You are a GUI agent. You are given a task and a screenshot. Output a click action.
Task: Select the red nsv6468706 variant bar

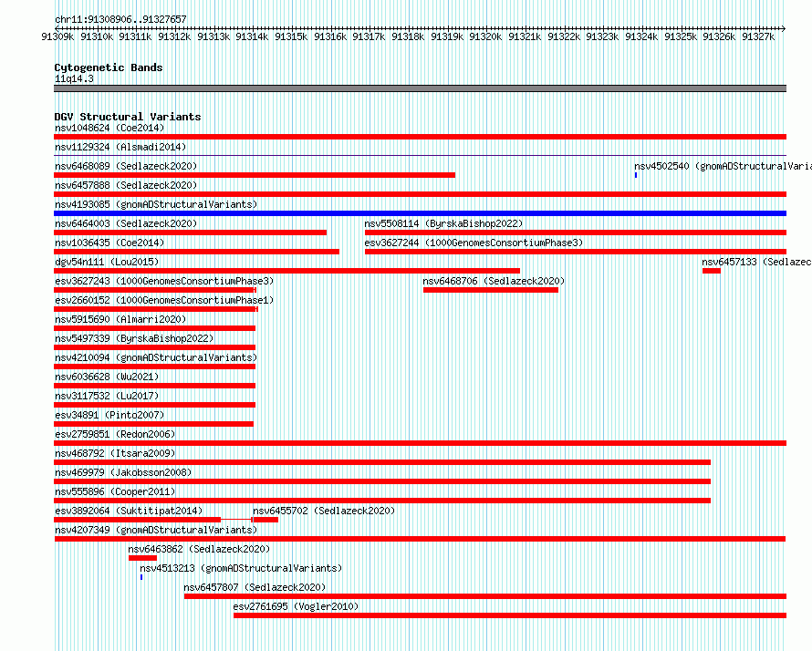(x=491, y=290)
